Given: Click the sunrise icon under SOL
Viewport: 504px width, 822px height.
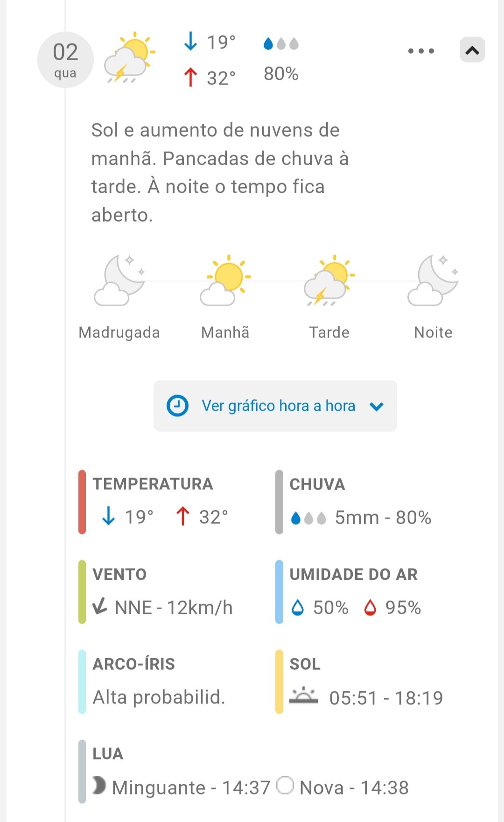Looking at the screenshot, I should click(303, 696).
